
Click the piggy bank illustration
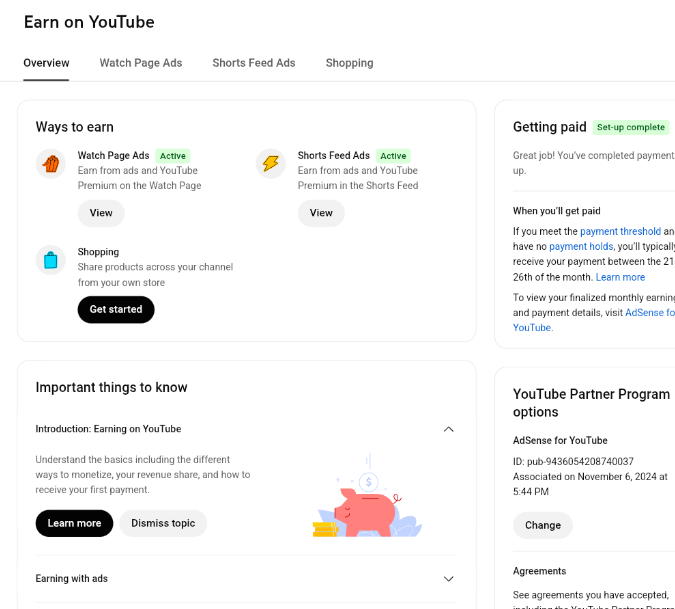(x=367, y=497)
